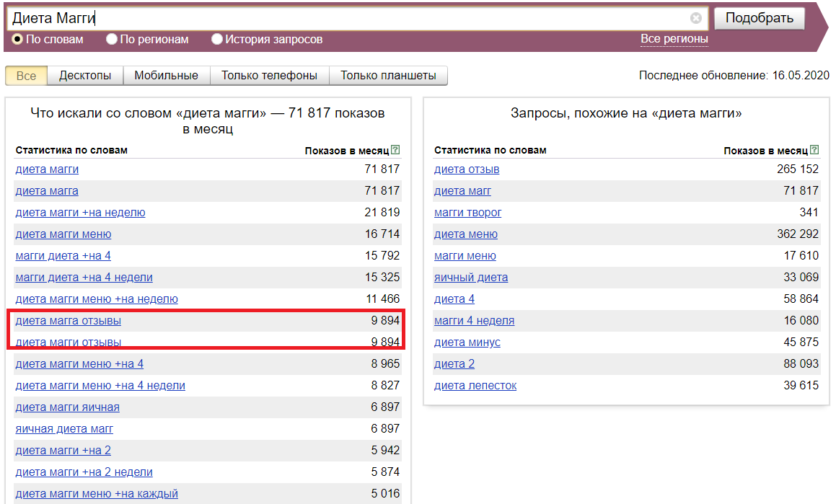Viewport: 836px width, 504px height.
Task: Open the "Все регионы" region selector
Action: (x=674, y=40)
